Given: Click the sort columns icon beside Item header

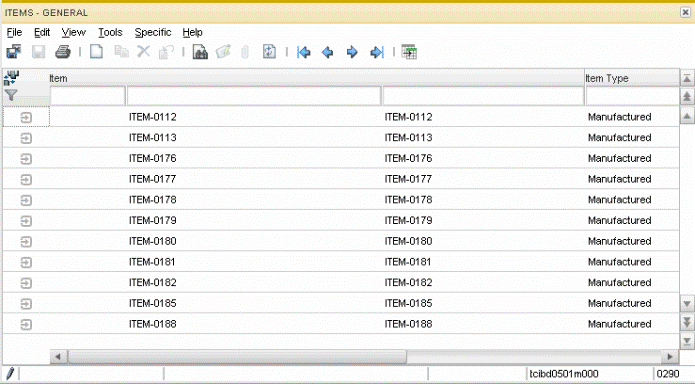Looking at the screenshot, I should click(x=11, y=78).
